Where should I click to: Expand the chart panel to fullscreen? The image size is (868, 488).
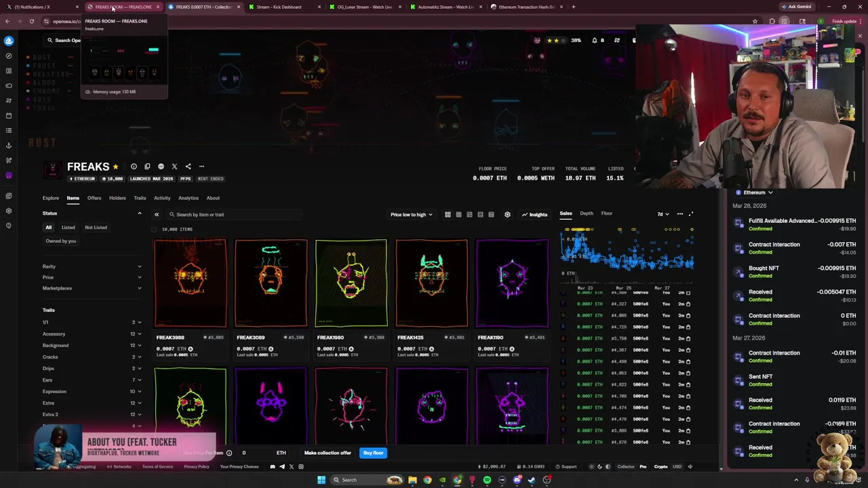pyautogui.click(x=691, y=214)
